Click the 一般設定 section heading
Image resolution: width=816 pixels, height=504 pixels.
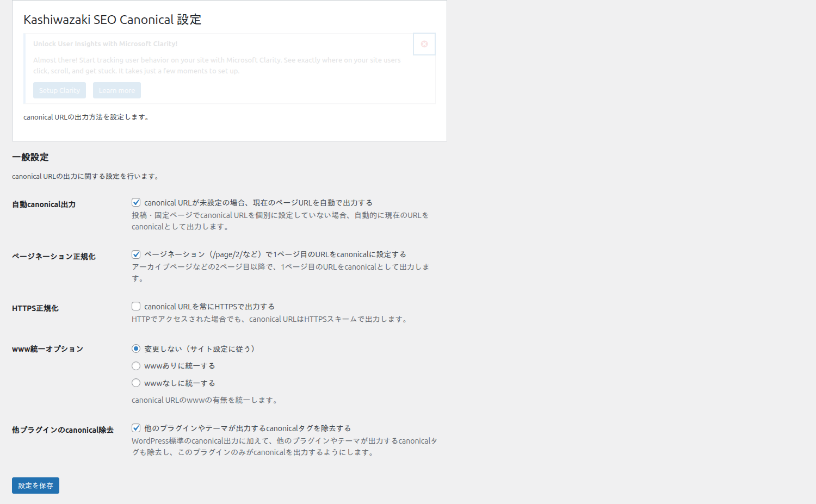pyautogui.click(x=29, y=157)
